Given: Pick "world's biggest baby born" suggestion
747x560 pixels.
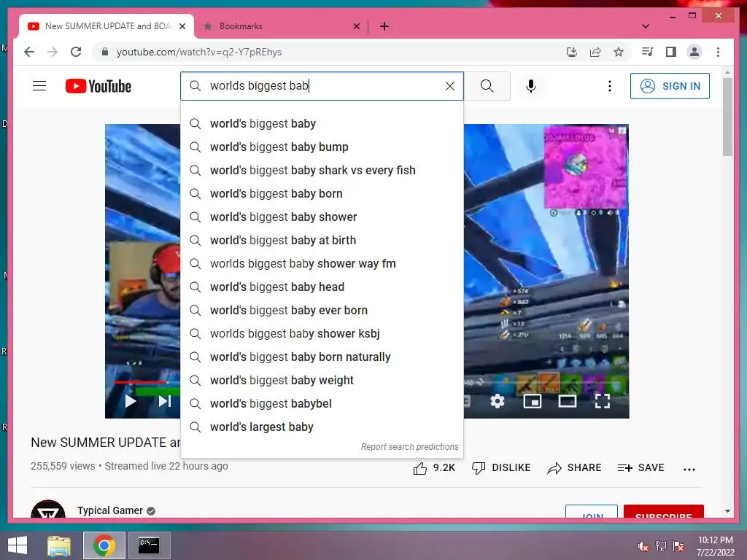Looking at the screenshot, I should (x=322, y=194).
